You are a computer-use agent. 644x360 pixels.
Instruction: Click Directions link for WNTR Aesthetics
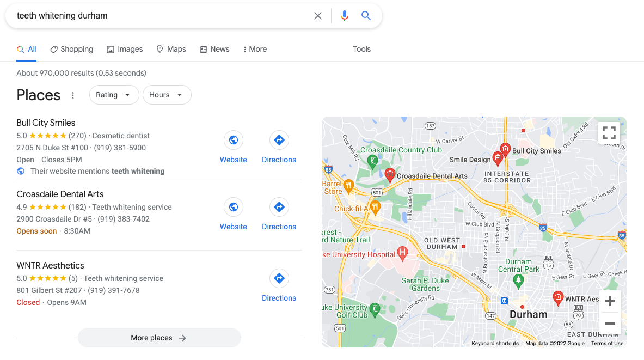pyautogui.click(x=279, y=298)
